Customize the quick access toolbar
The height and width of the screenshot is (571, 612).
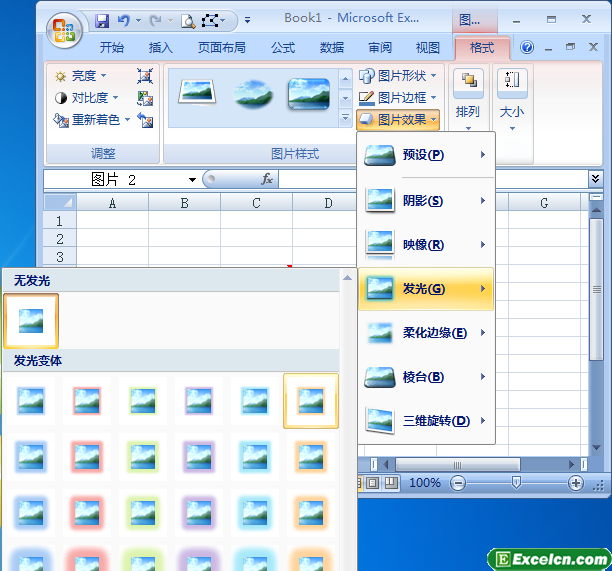[x=247, y=20]
